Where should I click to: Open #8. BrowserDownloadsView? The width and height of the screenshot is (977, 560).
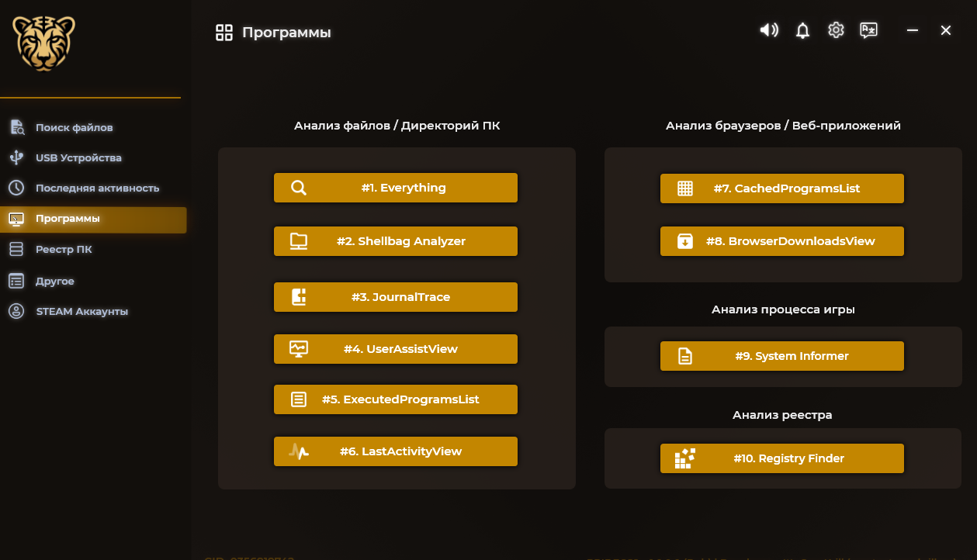(781, 241)
